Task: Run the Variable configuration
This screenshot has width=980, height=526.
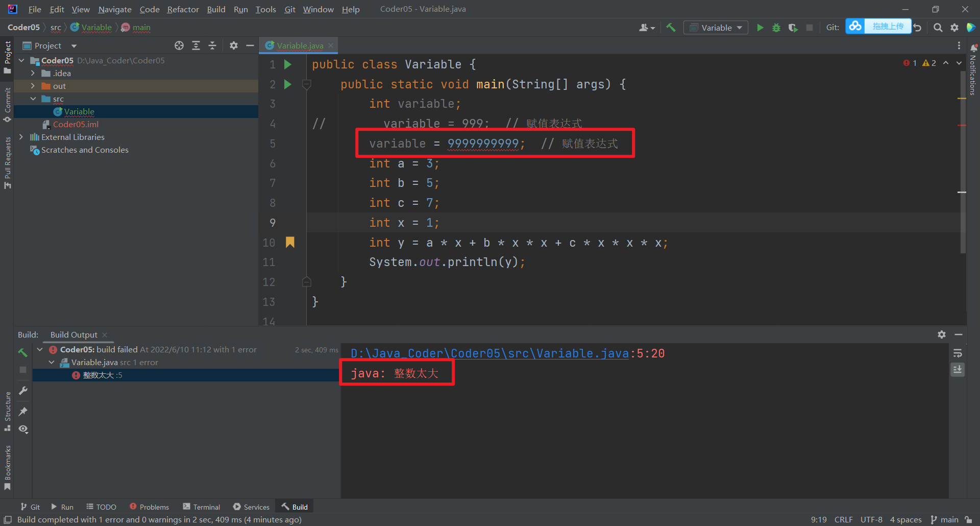Action: coord(760,28)
